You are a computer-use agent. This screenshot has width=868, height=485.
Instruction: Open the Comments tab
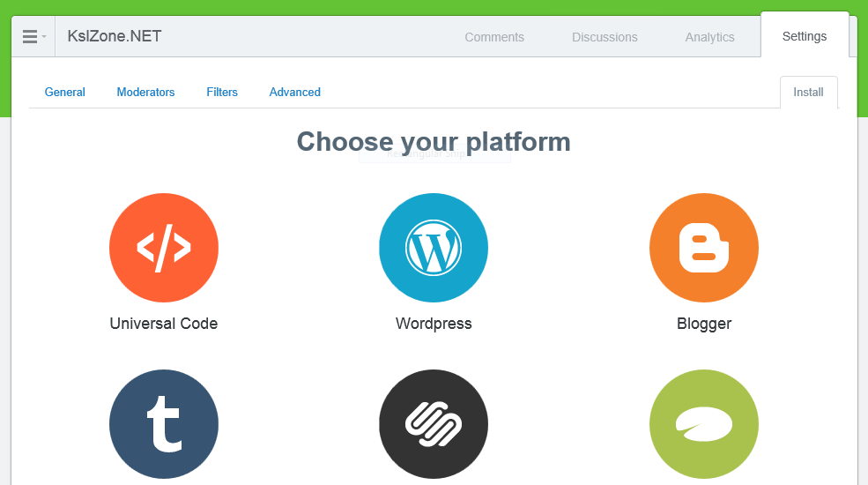click(494, 37)
